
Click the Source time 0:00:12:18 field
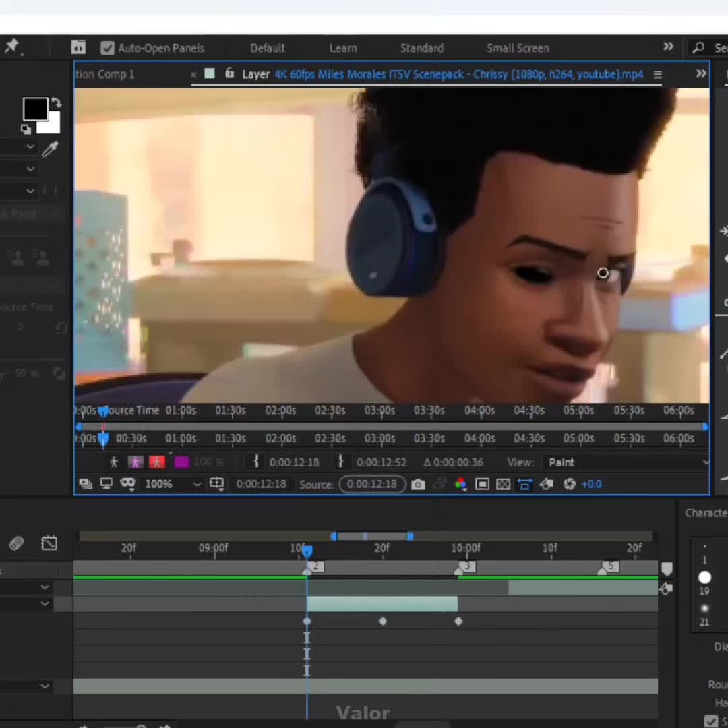pos(372,484)
